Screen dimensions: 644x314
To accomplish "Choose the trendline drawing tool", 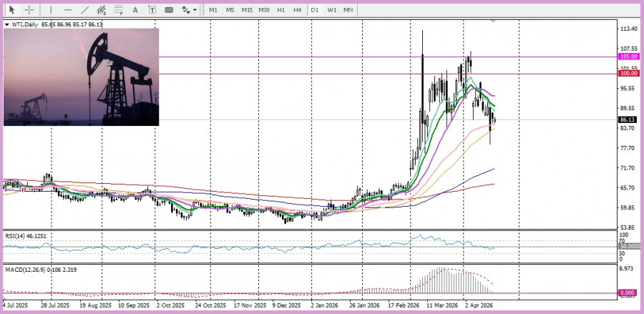I will (85, 10).
